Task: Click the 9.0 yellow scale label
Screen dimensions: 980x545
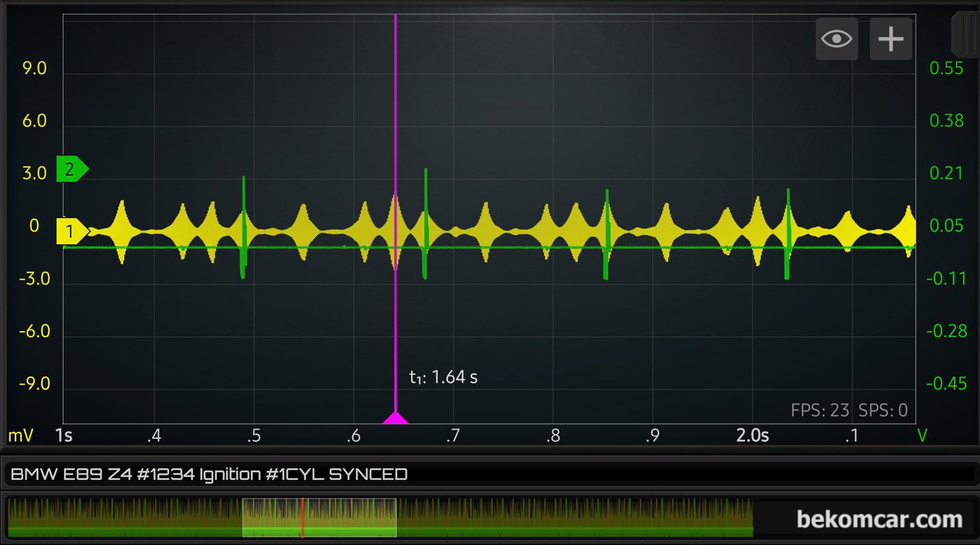Action: pos(34,69)
